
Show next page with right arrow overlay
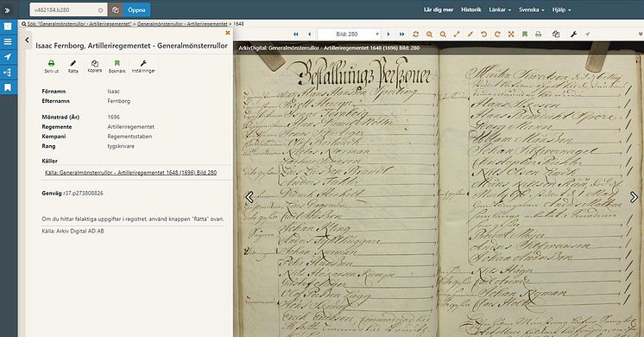coord(634,197)
